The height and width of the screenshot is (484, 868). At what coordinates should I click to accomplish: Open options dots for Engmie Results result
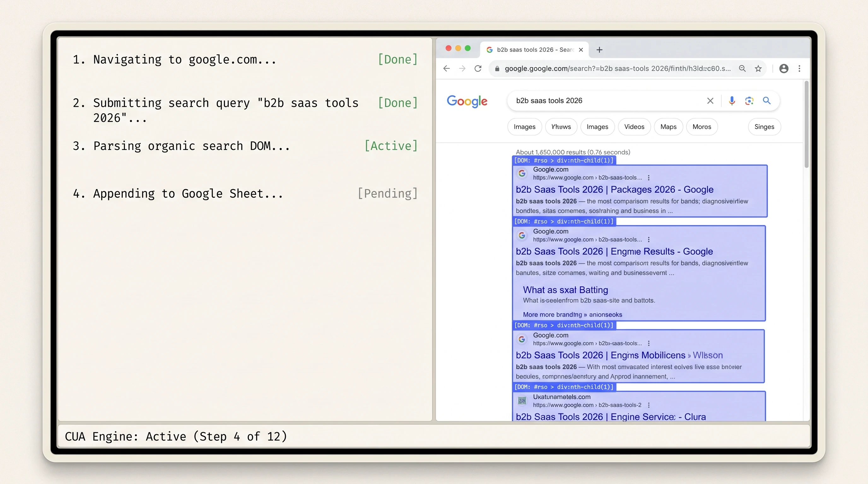click(649, 240)
